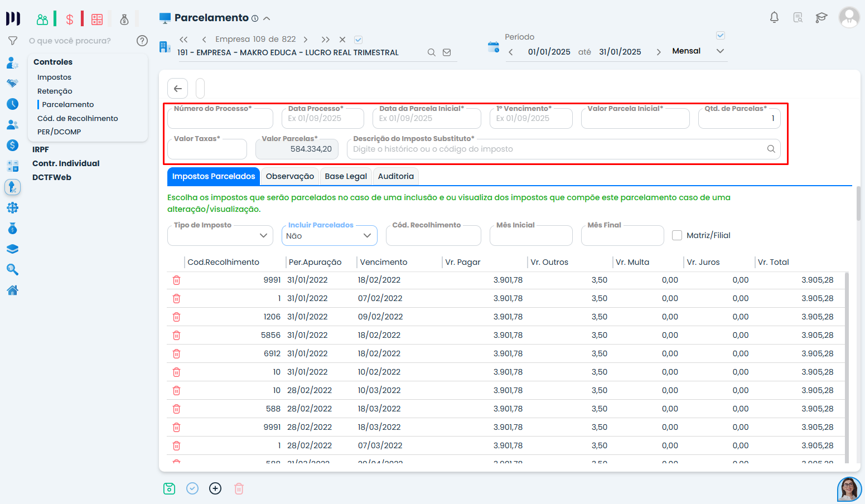865x504 pixels.
Task: Click the envelope icon next to company name
Action: (x=447, y=52)
